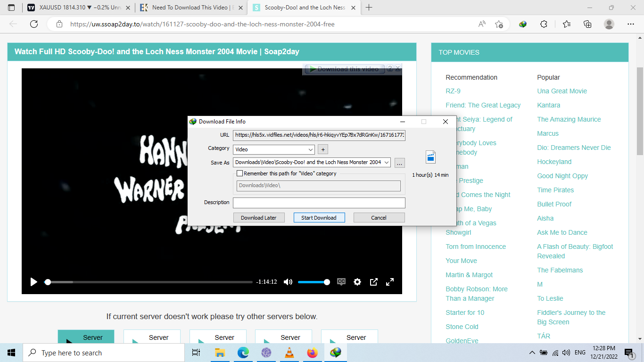644x362 pixels.
Task: Toggle closed captions in video player
Action: tap(341, 282)
